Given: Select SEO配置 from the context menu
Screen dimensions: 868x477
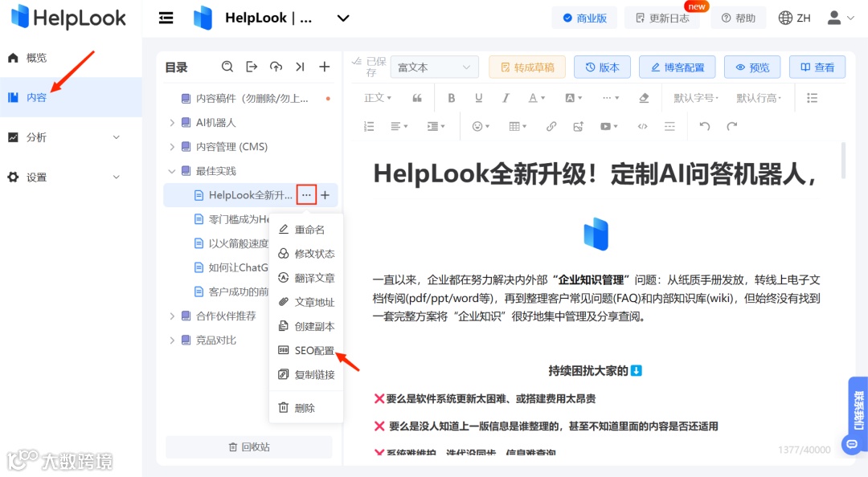Looking at the screenshot, I should [309, 350].
